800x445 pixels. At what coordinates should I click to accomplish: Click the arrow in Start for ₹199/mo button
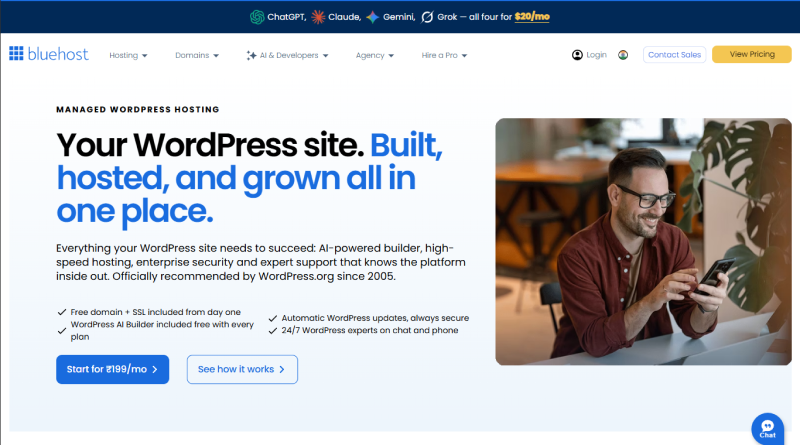tap(155, 369)
